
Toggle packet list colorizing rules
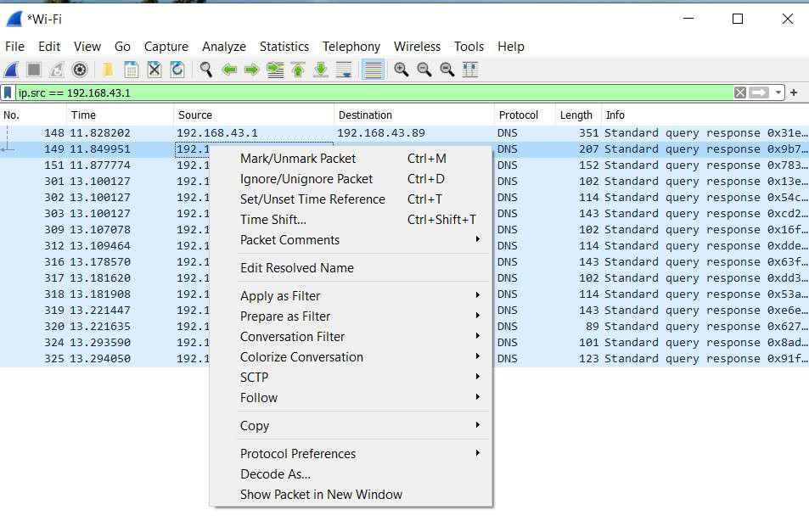click(x=373, y=70)
